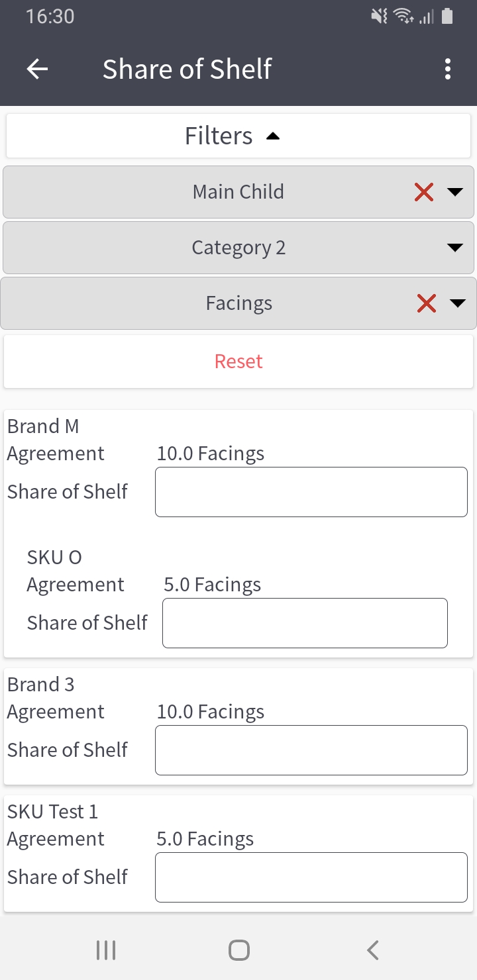The width and height of the screenshot is (477, 980).
Task: Expand the Main Child dropdown arrow
Action: [455, 192]
